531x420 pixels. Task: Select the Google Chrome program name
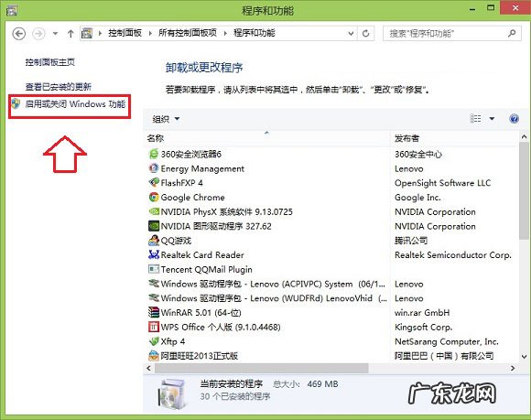tap(192, 198)
